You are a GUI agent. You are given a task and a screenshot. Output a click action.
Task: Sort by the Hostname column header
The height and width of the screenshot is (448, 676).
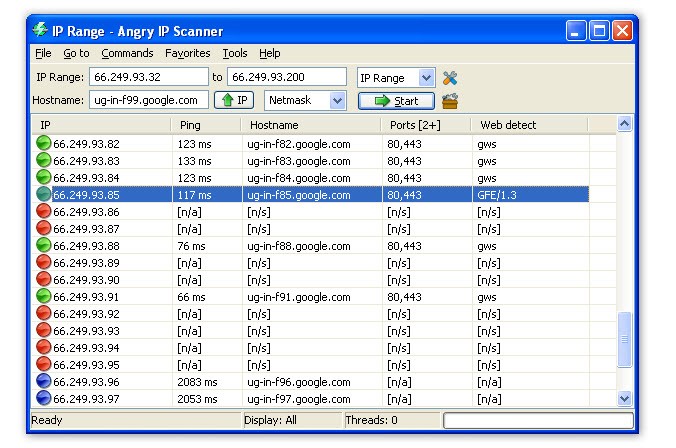[311, 125]
